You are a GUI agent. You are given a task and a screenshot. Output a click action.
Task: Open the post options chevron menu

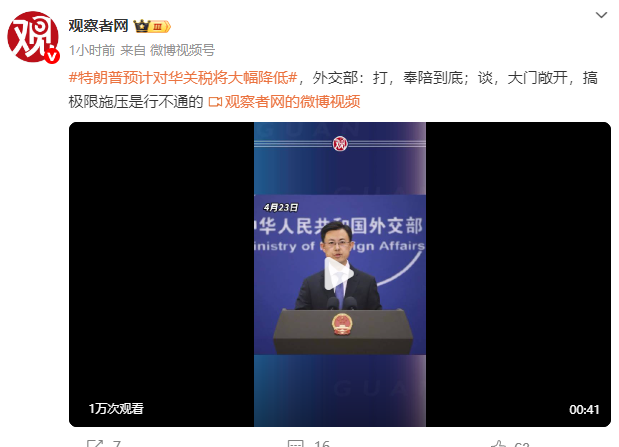tap(601, 15)
